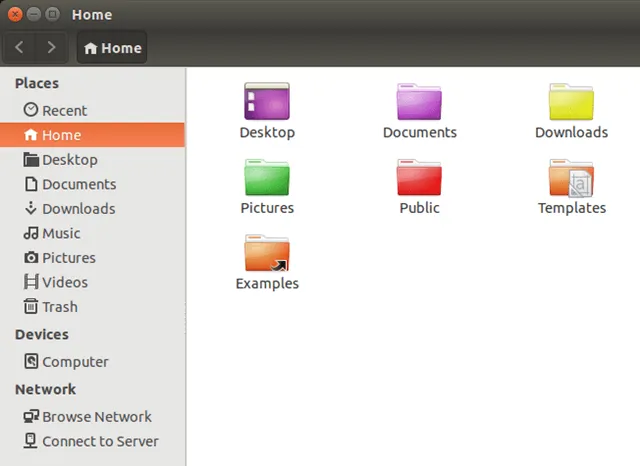Image resolution: width=640 pixels, height=466 pixels.
Task: Open the Examples shortcut folder icon
Action: tap(267, 253)
